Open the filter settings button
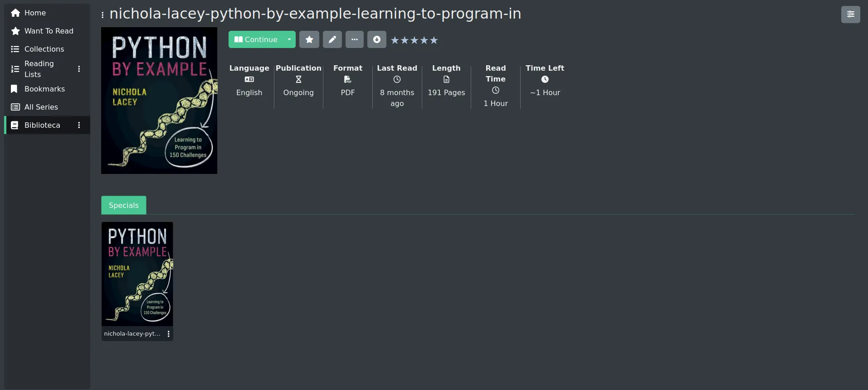Screen dimensions: 868x390 pyautogui.click(x=850, y=14)
